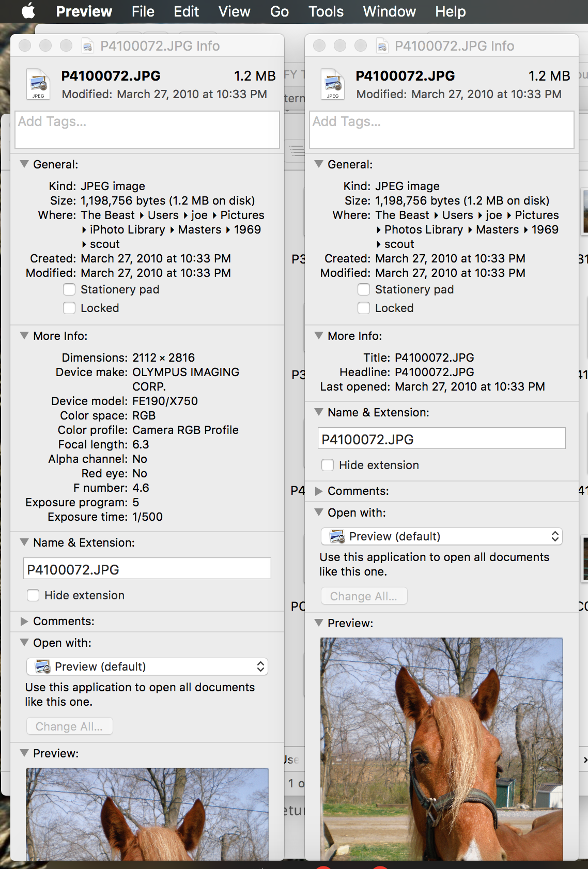Click Dimensions value '2112 × 2816'
Screen dimensions: 588x869
(x=164, y=358)
